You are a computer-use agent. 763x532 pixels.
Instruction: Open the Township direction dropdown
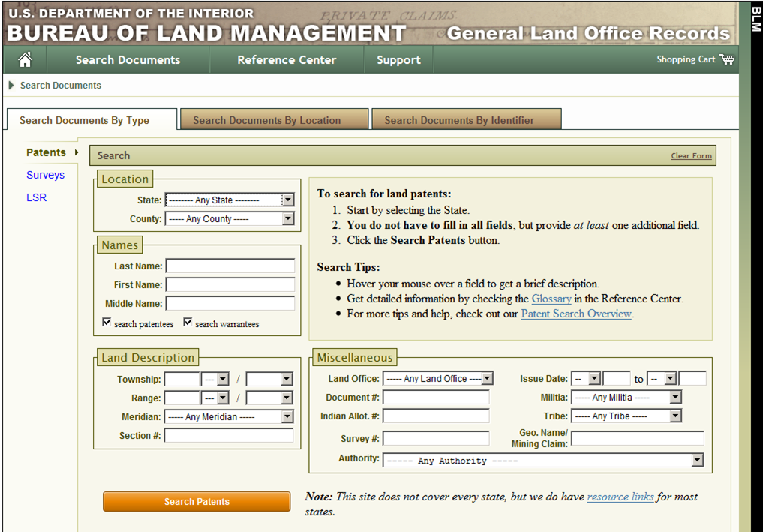(216, 379)
